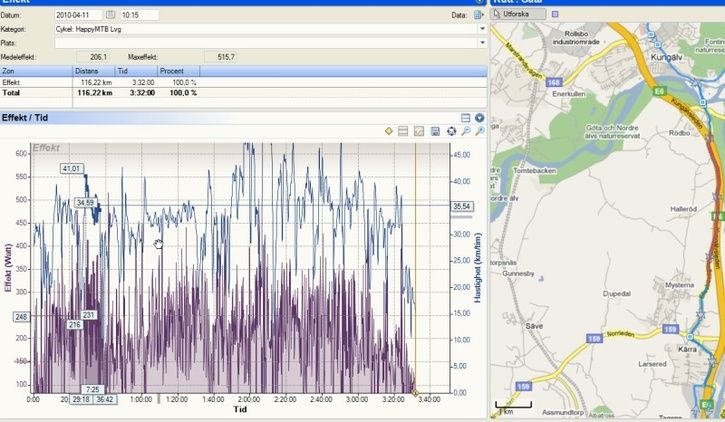The width and height of the screenshot is (725, 422).
Task: Click the save chart image icon
Action: tap(435, 131)
